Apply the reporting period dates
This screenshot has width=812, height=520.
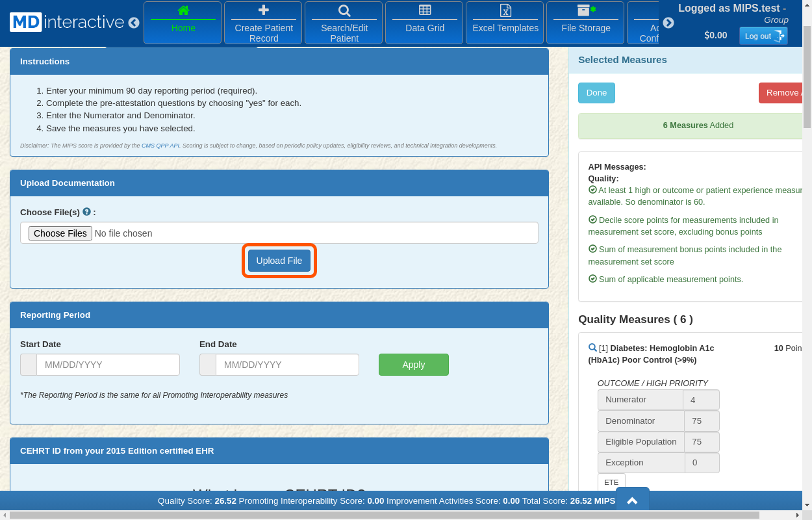(413, 365)
